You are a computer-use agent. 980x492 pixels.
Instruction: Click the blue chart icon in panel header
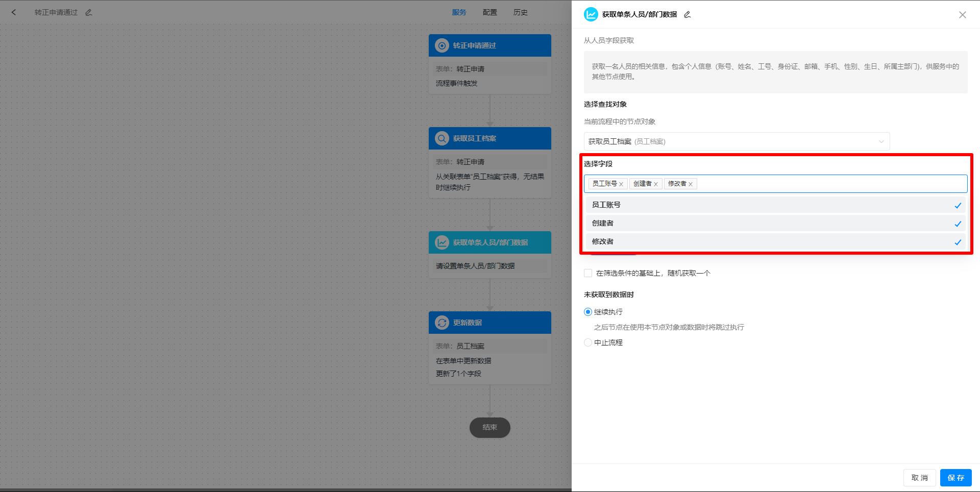(591, 14)
